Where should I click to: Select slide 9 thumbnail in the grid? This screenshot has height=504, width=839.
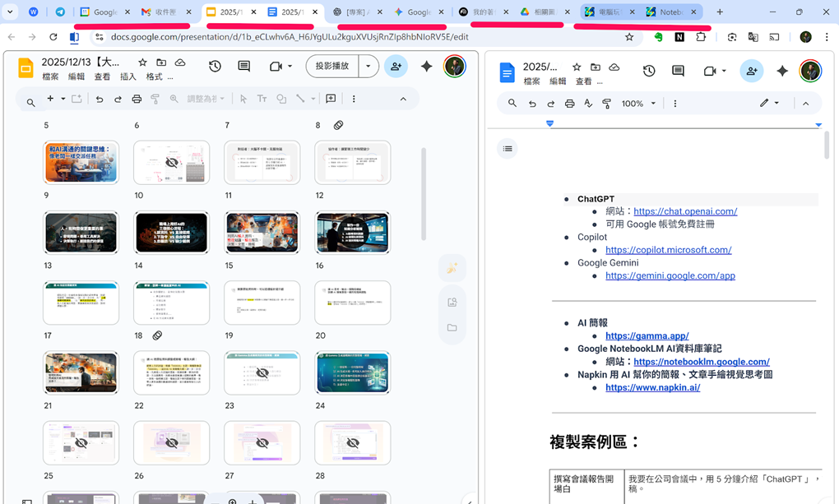(81, 233)
